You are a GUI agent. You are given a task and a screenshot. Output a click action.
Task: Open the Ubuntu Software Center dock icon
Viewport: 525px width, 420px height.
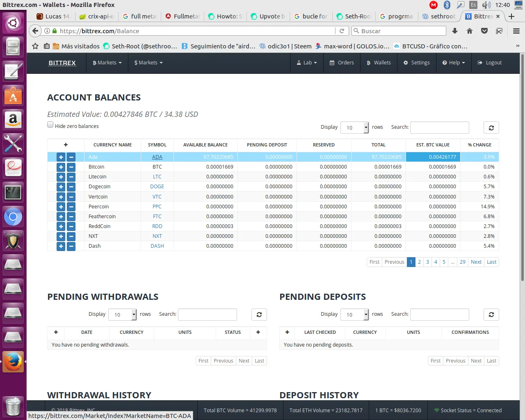click(13, 96)
